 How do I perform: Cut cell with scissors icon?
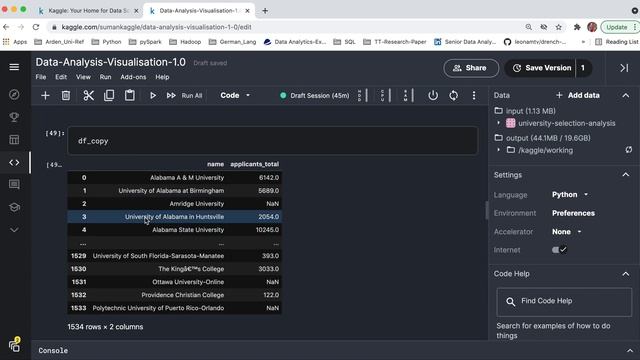(x=88, y=96)
